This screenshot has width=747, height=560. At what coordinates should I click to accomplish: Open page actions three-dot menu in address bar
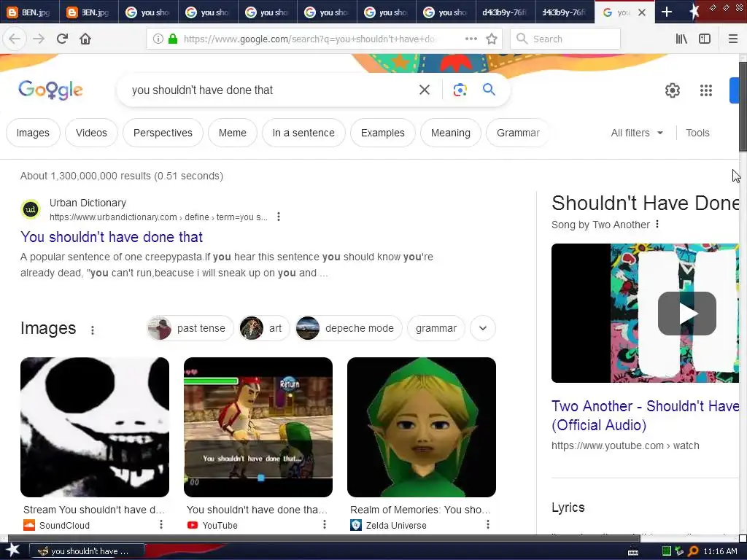point(471,39)
